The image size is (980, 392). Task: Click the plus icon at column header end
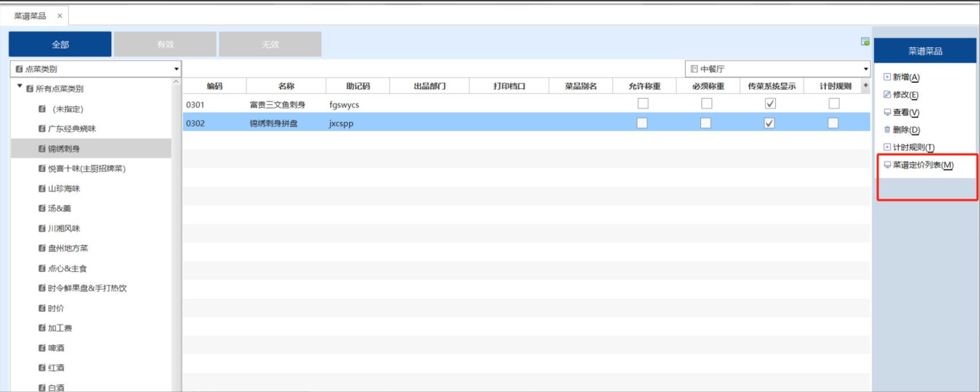click(x=865, y=86)
